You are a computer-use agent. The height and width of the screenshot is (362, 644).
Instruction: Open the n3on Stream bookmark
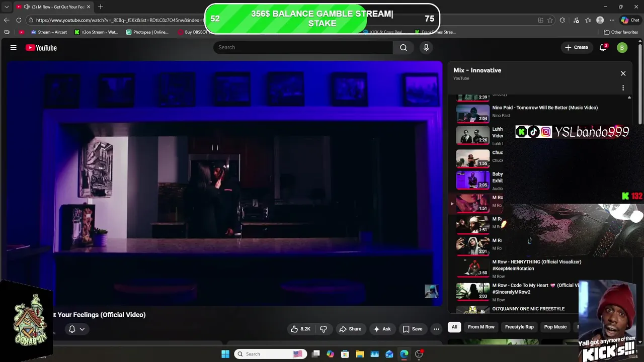(97, 32)
